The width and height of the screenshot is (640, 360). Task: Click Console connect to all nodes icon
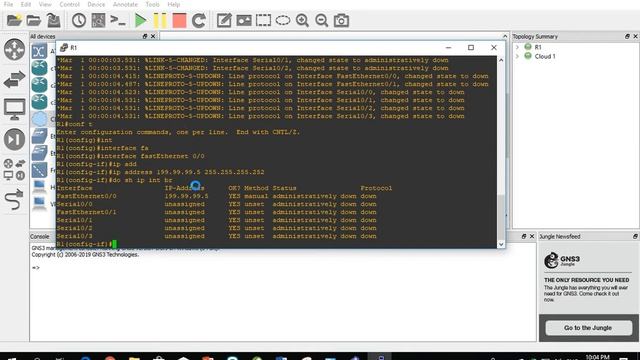pyautogui.click(x=118, y=20)
